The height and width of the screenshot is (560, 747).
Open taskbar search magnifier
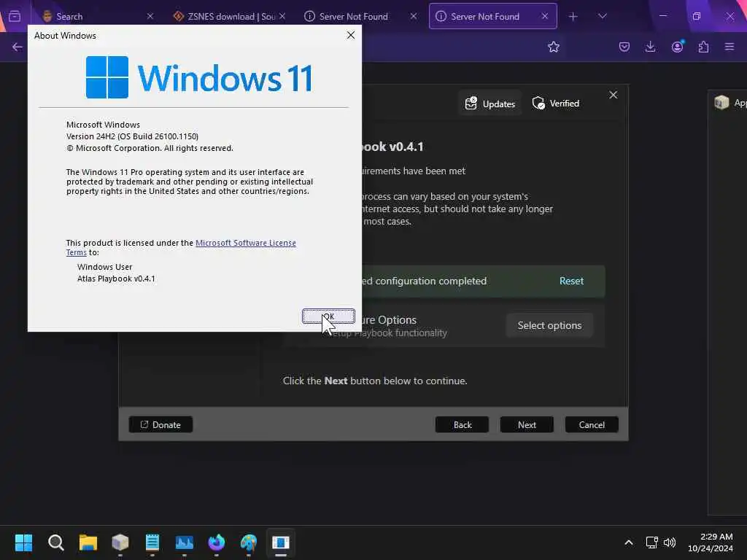(x=55, y=542)
